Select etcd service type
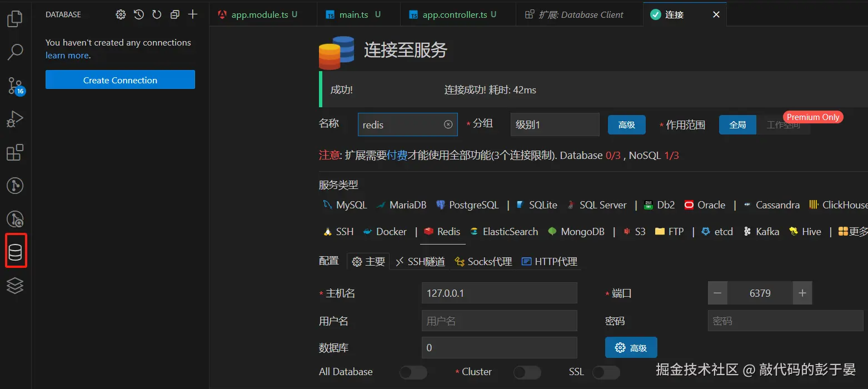The image size is (868, 389). coord(717,232)
